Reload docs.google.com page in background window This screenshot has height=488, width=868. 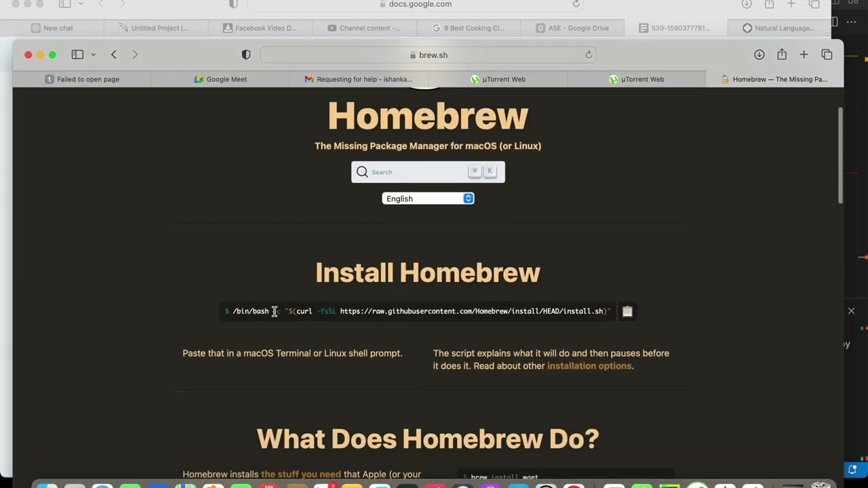click(x=576, y=4)
